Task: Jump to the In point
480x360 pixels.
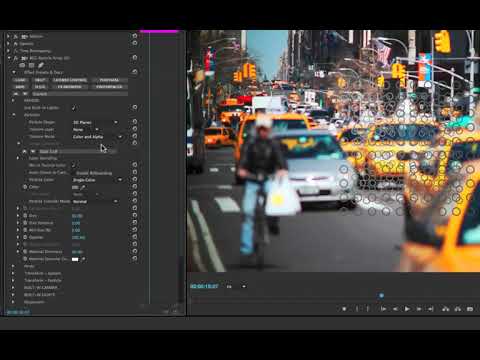Action: (x=383, y=309)
